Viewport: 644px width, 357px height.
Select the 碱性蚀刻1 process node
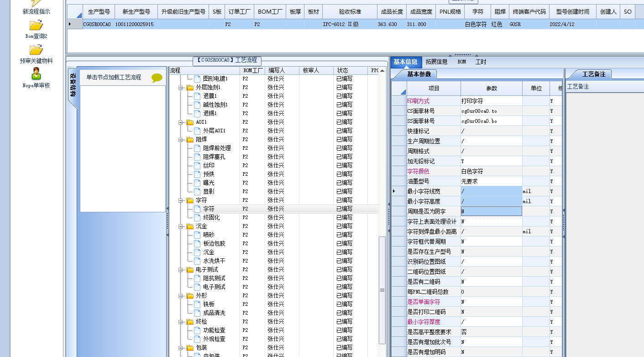coord(215,105)
